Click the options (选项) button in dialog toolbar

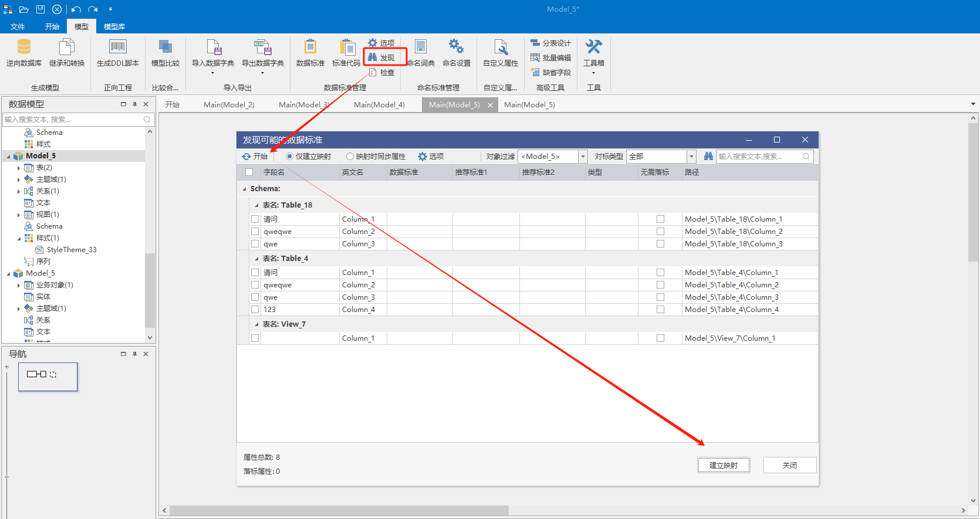(x=431, y=157)
